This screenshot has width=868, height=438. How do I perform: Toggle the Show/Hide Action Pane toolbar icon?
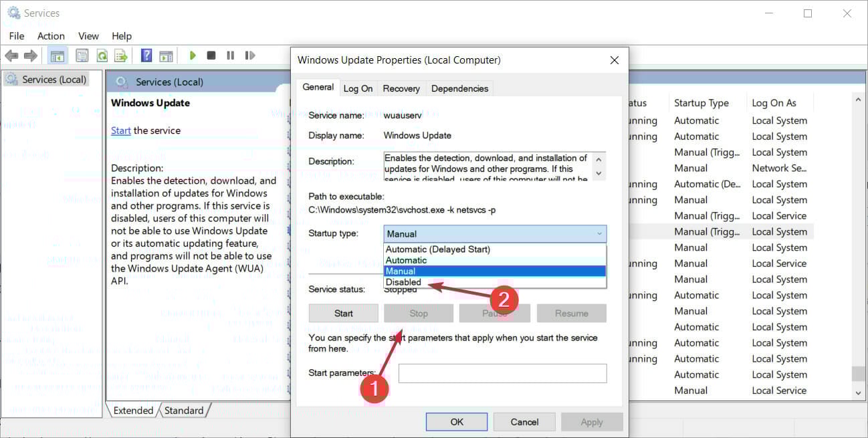166,56
